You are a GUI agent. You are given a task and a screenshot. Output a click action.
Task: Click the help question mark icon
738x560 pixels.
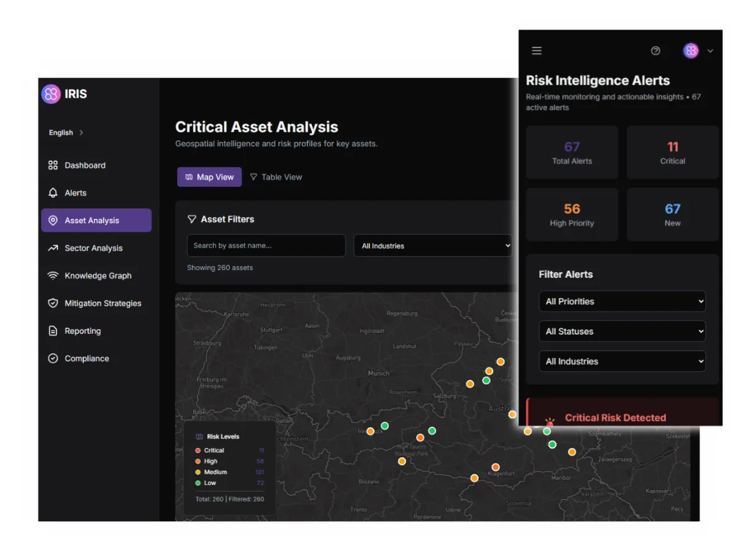656,50
